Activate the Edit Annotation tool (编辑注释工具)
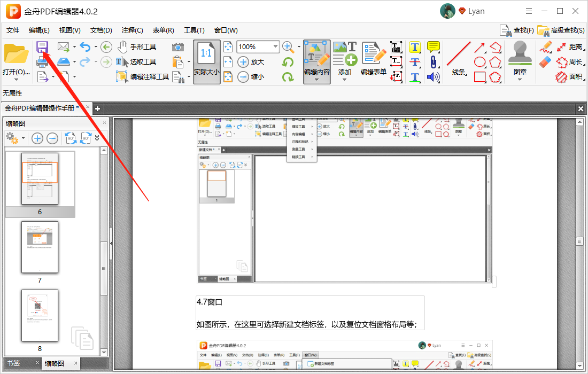Screen dimensions: 588x374 tap(142, 77)
